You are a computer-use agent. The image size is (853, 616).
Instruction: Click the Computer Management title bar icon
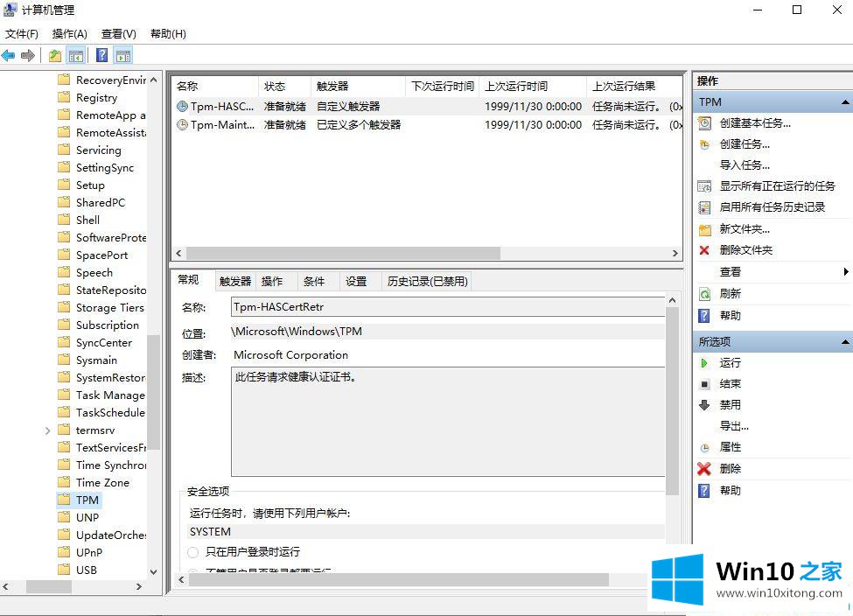point(10,10)
